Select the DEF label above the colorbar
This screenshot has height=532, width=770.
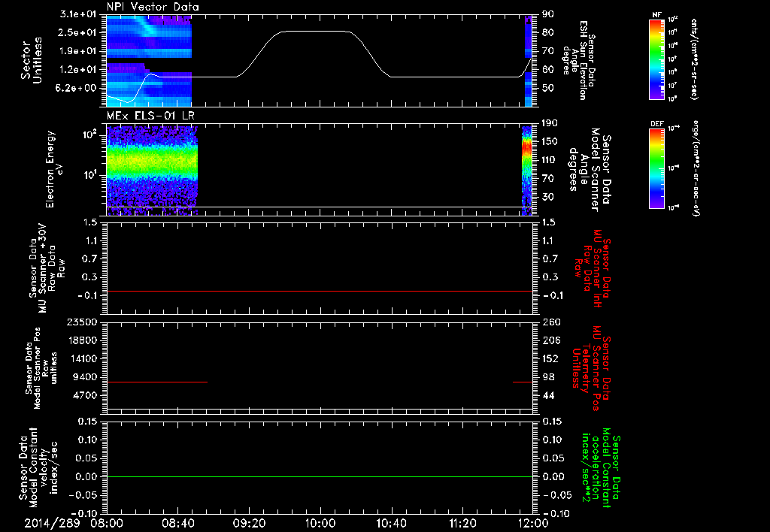(657, 124)
